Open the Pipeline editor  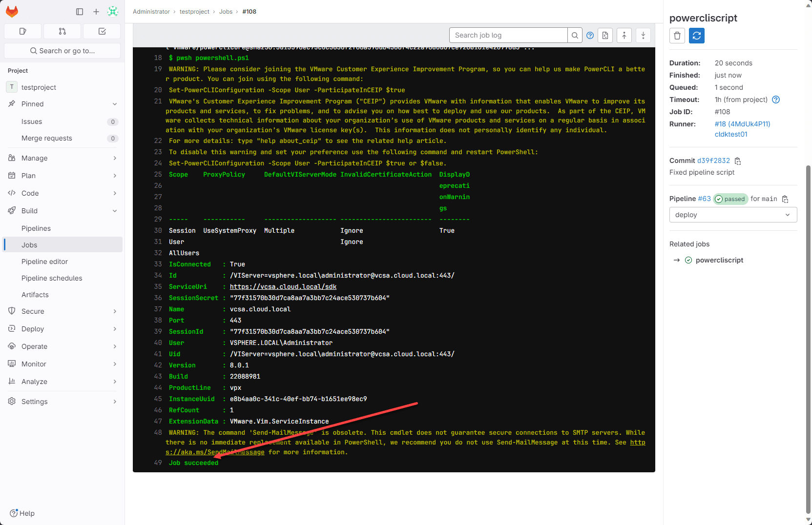44,262
